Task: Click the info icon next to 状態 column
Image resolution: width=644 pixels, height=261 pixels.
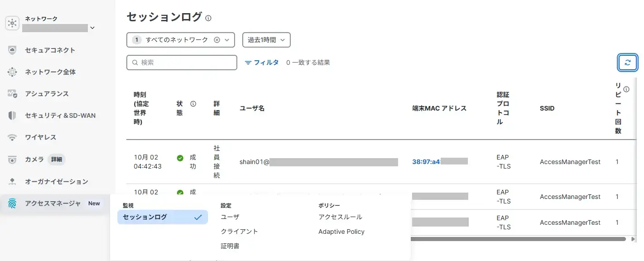Action: click(193, 104)
